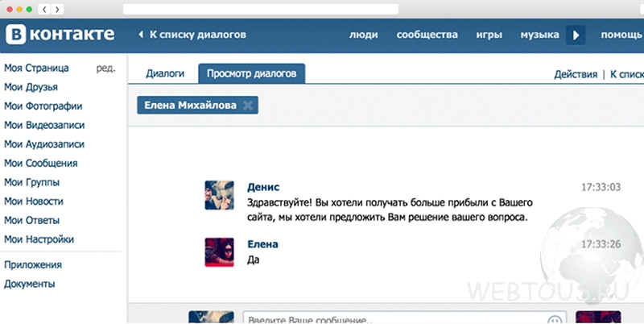Click browser back arrow button
The image size is (644, 324).
point(43,9)
